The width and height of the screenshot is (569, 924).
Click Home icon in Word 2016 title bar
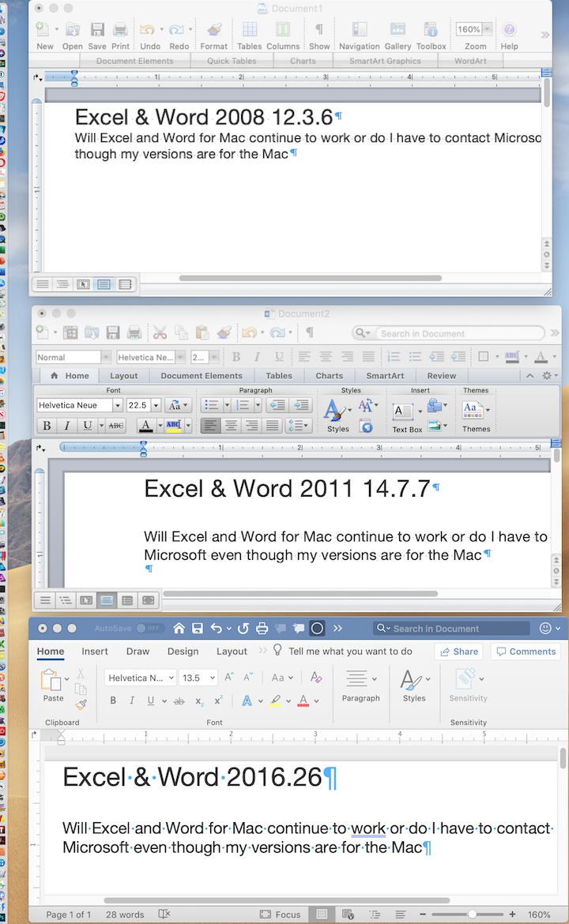tap(179, 628)
